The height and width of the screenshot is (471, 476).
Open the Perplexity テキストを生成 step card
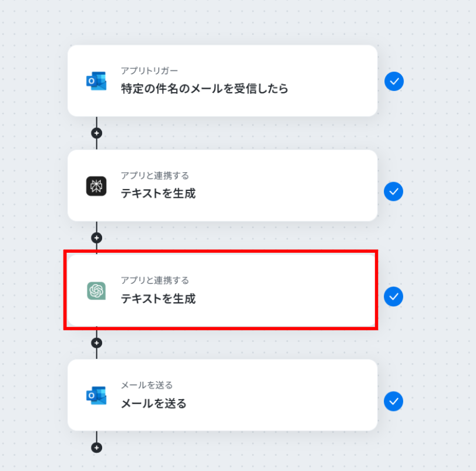click(222, 186)
